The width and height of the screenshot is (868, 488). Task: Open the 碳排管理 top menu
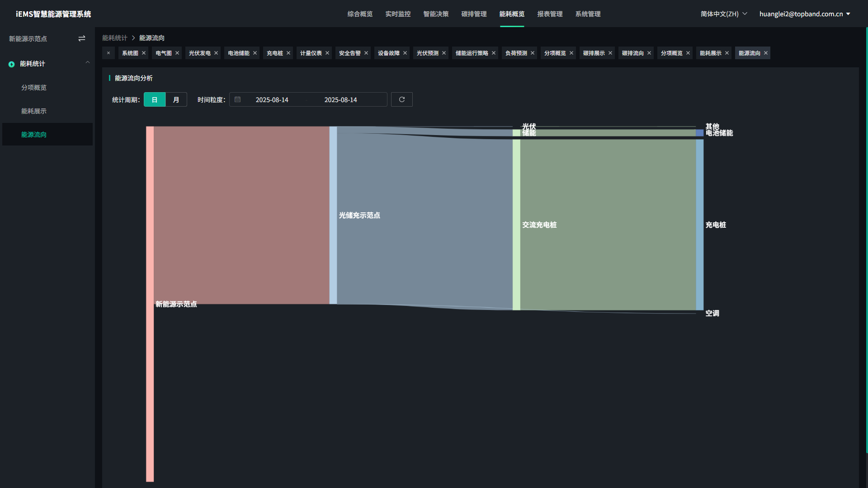click(x=474, y=14)
